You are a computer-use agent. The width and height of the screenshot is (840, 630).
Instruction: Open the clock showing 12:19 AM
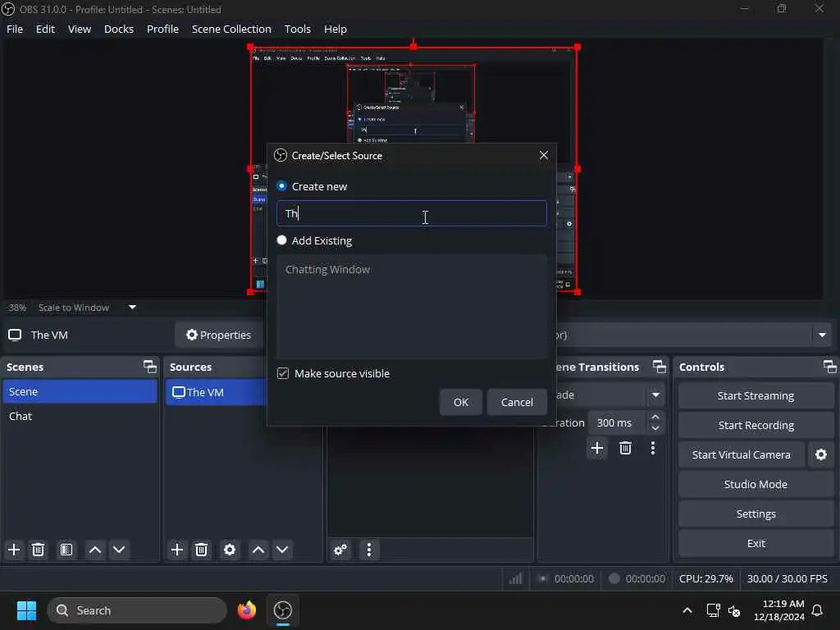(x=779, y=610)
